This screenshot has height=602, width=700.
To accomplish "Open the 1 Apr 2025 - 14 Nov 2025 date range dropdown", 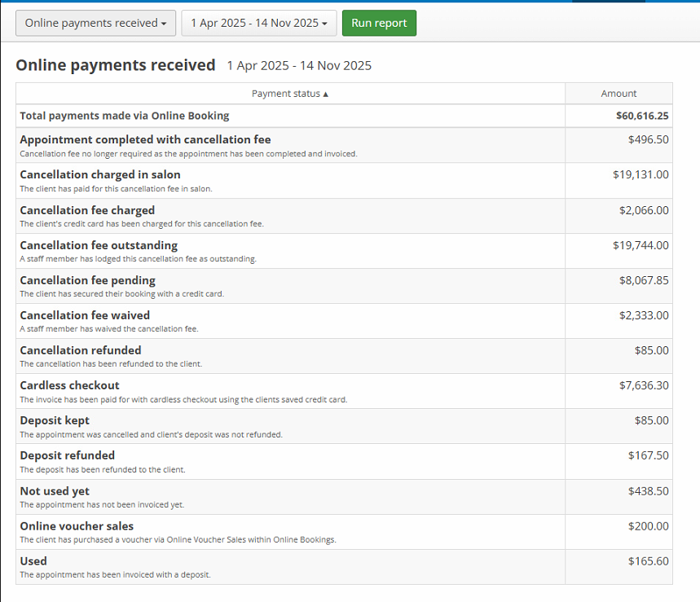I will point(259,23).
